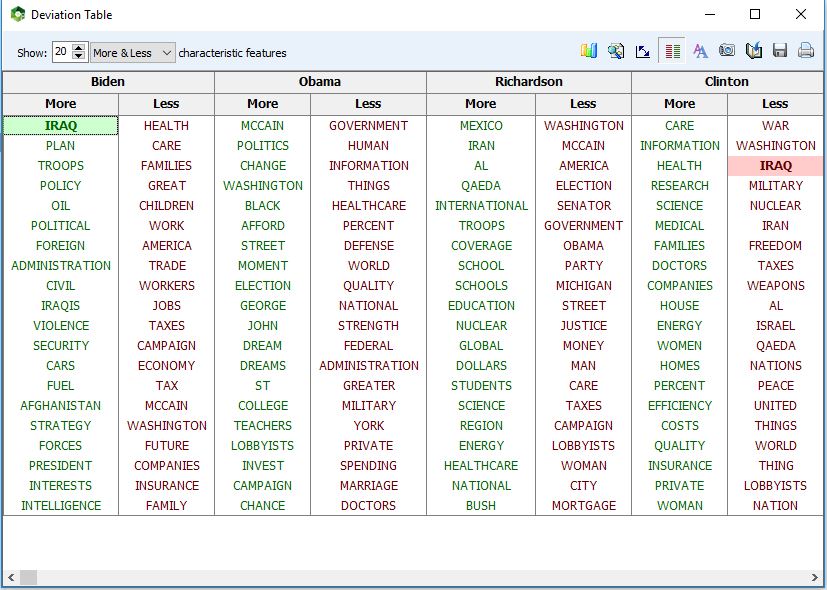Save the table with floppy disk icon
This screenshot has width=827, height=590.
(x=780, y=51)
